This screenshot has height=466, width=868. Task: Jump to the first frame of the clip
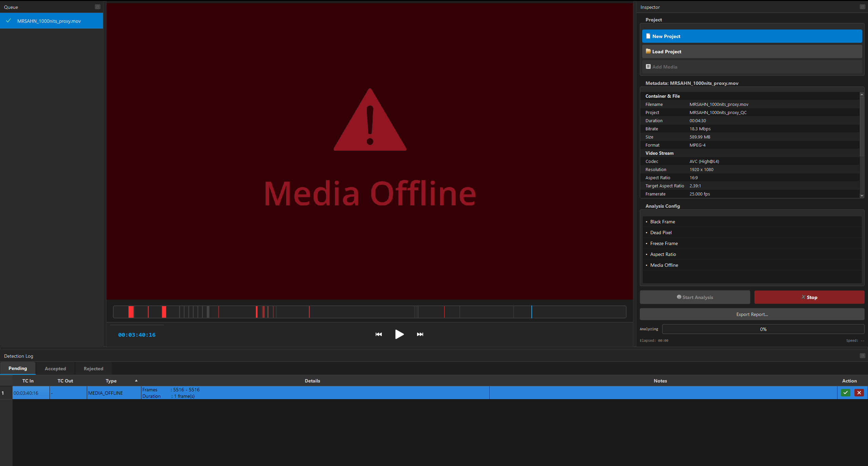378,334
